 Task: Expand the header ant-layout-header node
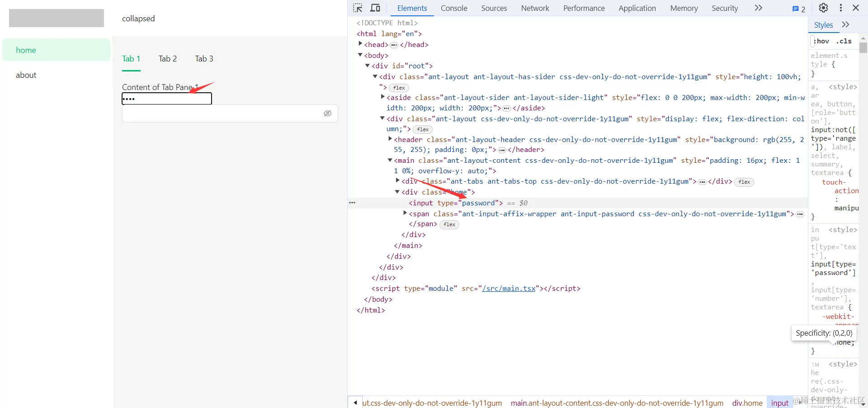tap(390, 139)
